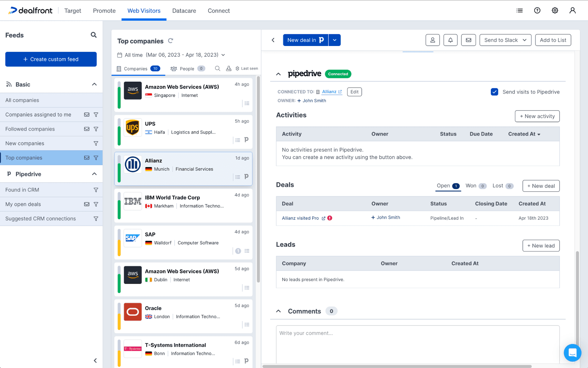Viewport: 588px width, 368px height.
Task: Collapse the pipedrive panel section
Action: coord(279,74)
